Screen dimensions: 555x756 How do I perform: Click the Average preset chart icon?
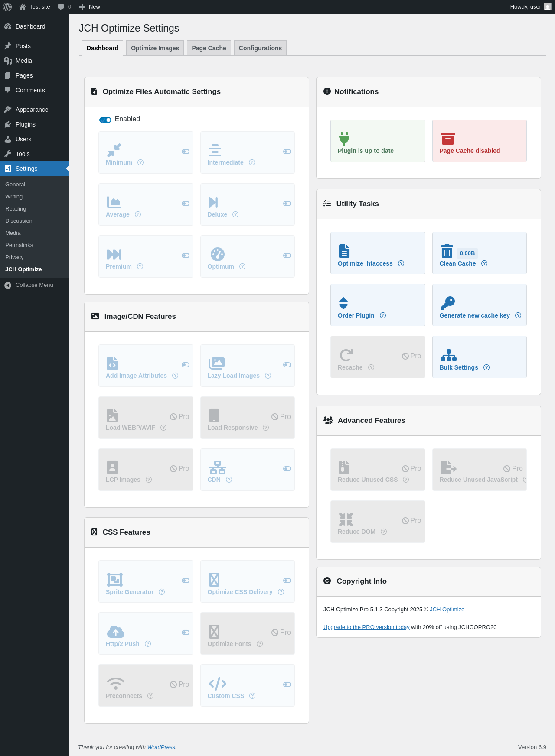click(x=114, y=202)
